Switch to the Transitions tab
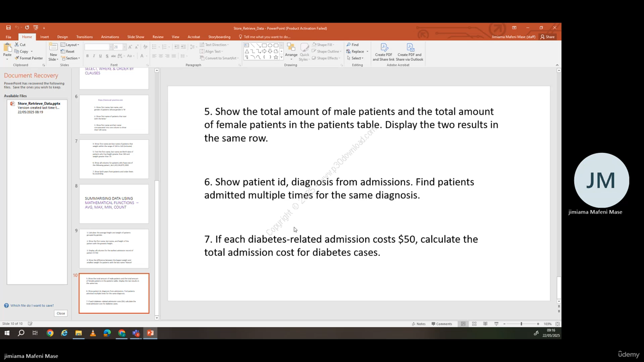Viewport: 644px width, 362px height. coord(84,37)
